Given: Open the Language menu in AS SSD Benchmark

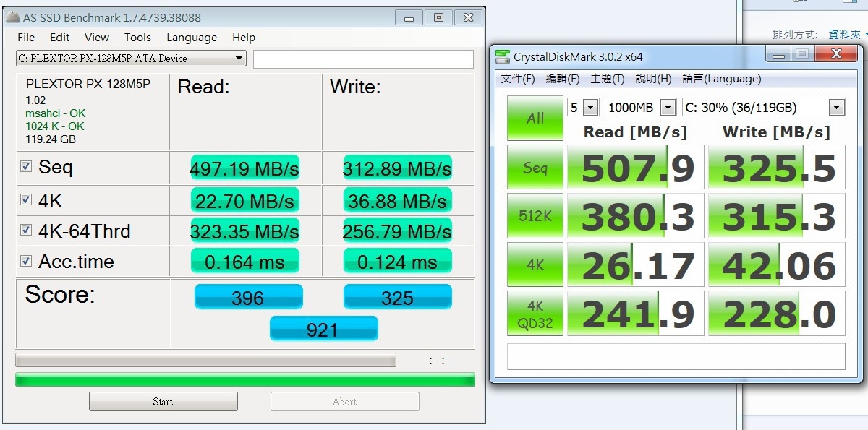Looking at the screenshot, I should [x=192, y=38].
